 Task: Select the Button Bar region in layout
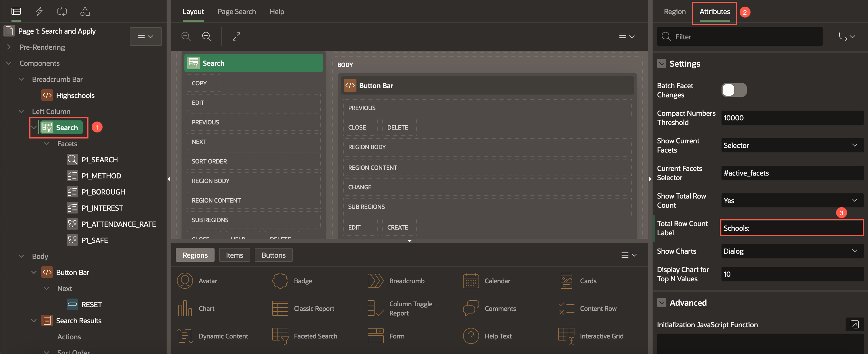(488, 86)
